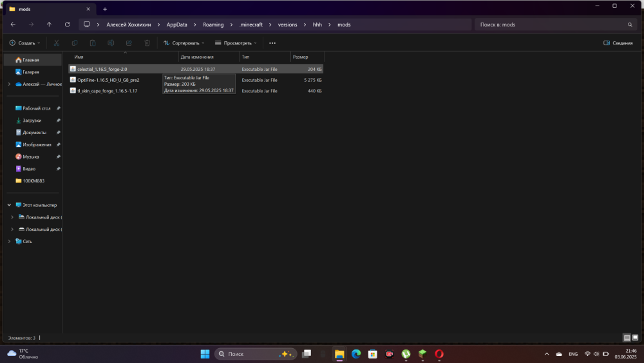Navigate to AppData in breadcrumb
This screenshot has height=363, width=644.
point(176,25)
